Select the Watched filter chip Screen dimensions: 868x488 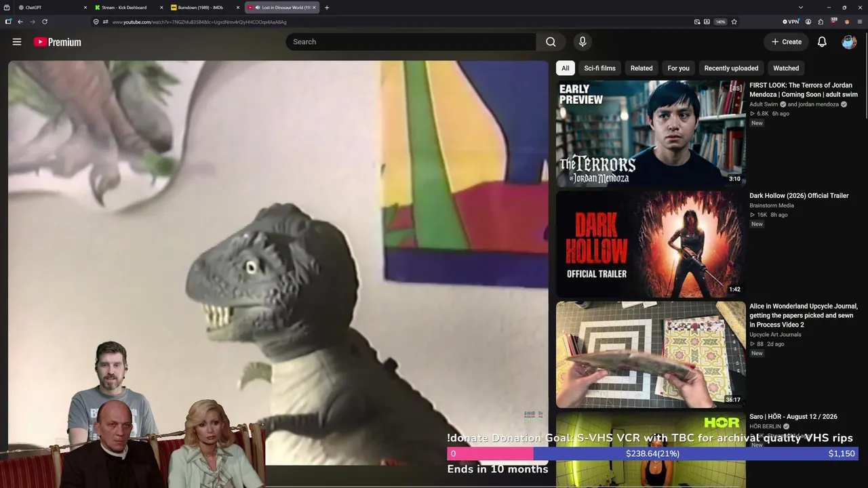(786, 68)
